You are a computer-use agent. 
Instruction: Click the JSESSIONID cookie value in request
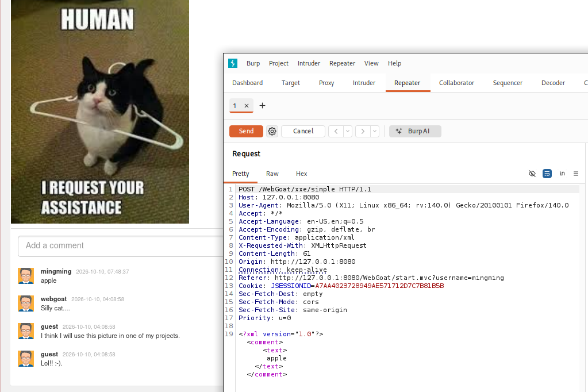(379, 286)
